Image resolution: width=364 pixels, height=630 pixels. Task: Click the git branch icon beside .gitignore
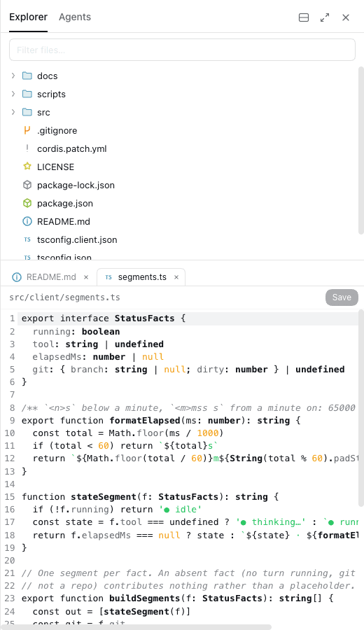[27, 130]
